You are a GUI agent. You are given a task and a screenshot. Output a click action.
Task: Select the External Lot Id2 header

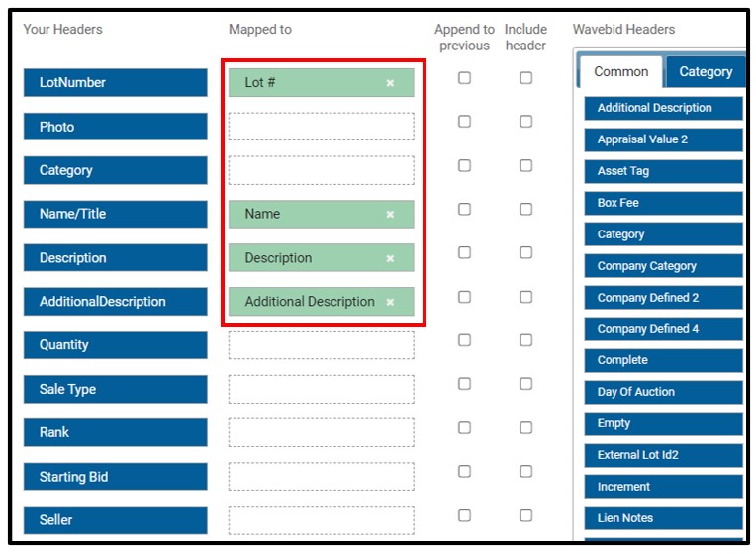pyautogui.click(x=663, y=455)
